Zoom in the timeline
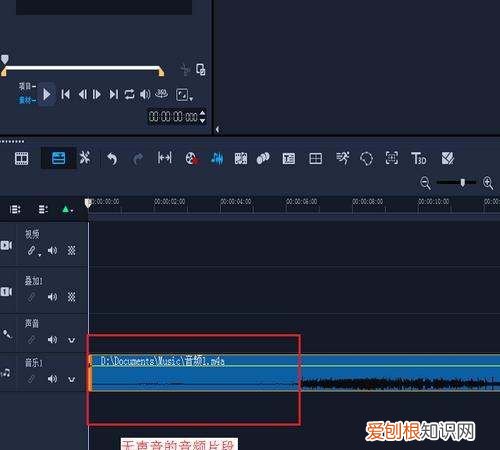The image size is (500, 450). pyautogui.click(x=488, y=183)
